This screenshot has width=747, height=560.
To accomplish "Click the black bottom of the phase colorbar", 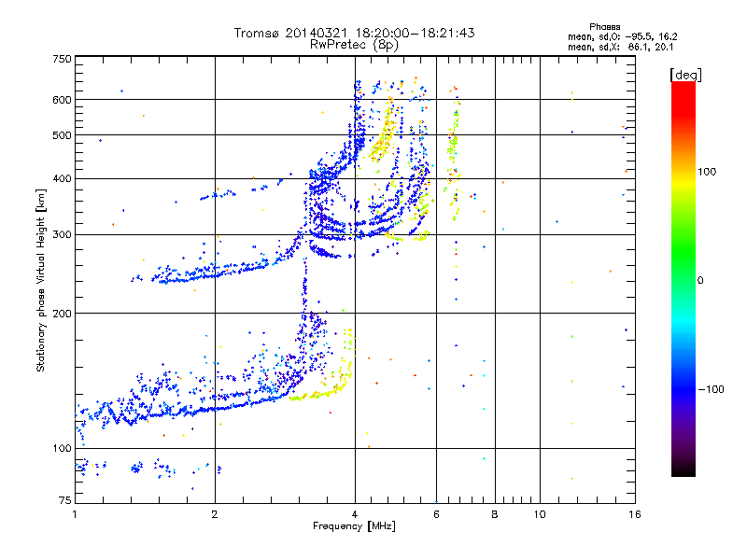I will coord(684,469).
